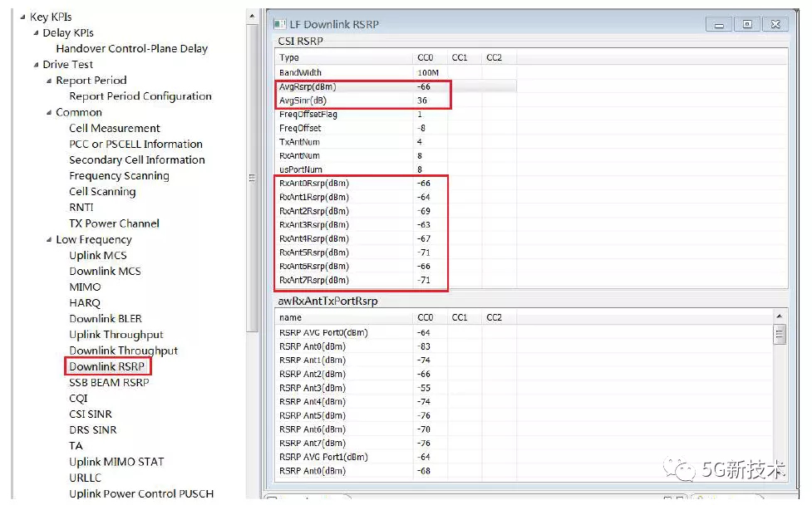Click CC1 header in CSI RSRP table

tap(465, 57)
